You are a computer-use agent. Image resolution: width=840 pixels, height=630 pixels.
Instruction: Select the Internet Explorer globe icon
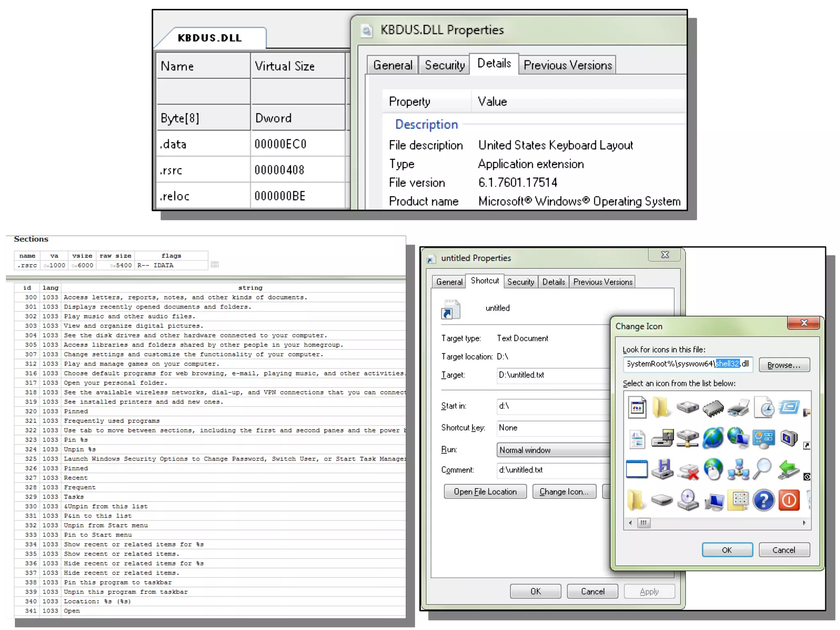click(713, 438)
